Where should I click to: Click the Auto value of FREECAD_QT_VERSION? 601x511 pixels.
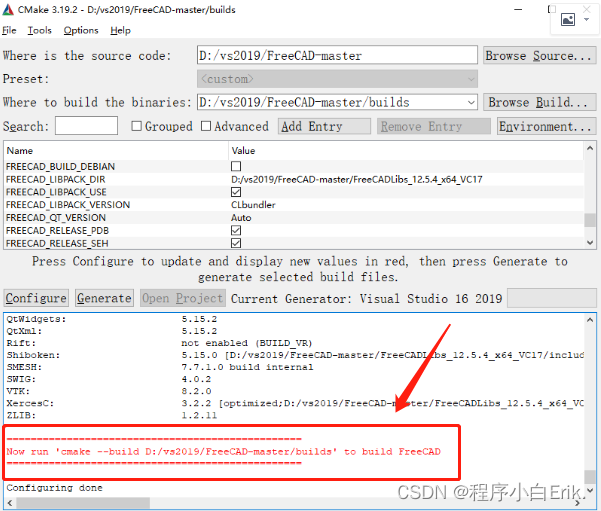tap(241, 218)
